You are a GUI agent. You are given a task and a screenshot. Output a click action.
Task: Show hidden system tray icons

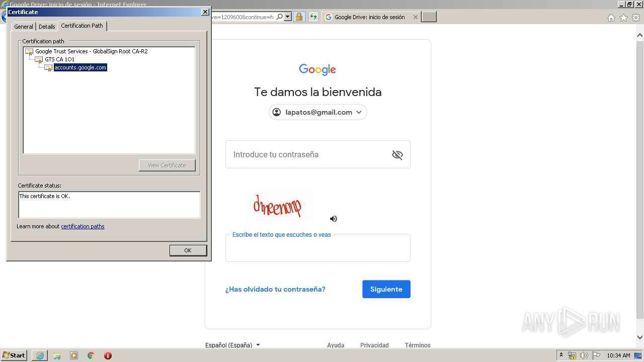point(561,355)
